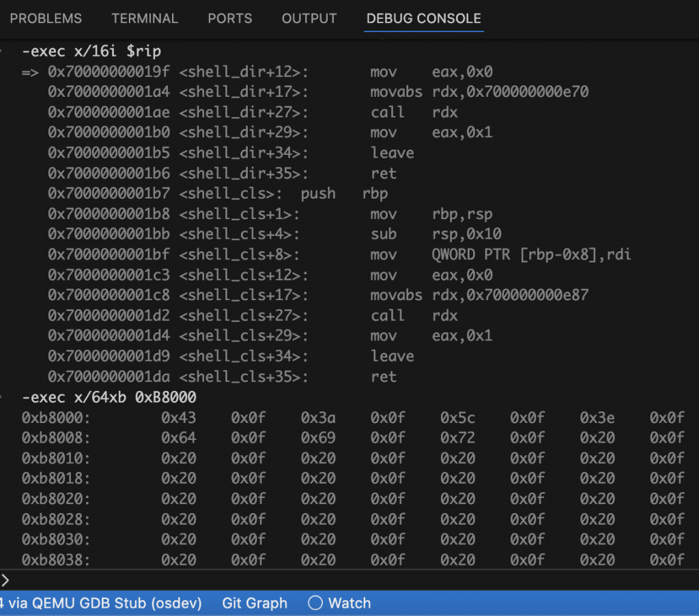Click value 0x700000000e87

point(528,295)
